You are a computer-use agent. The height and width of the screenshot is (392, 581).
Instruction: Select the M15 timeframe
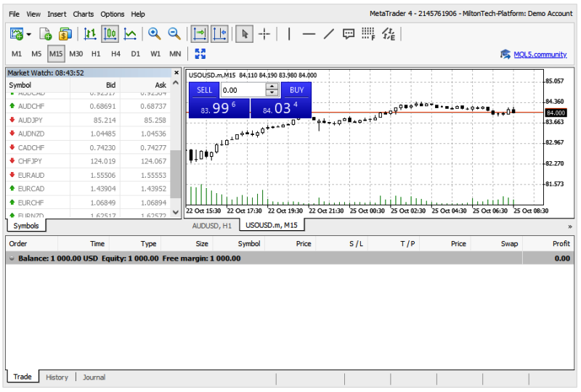coord(56,54)
